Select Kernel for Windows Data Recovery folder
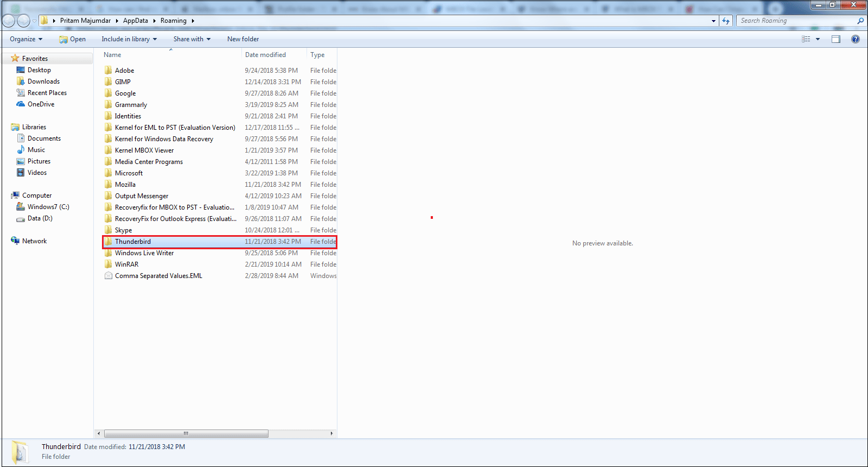Screen dimensions: 868x467 [x=164, y=138]
